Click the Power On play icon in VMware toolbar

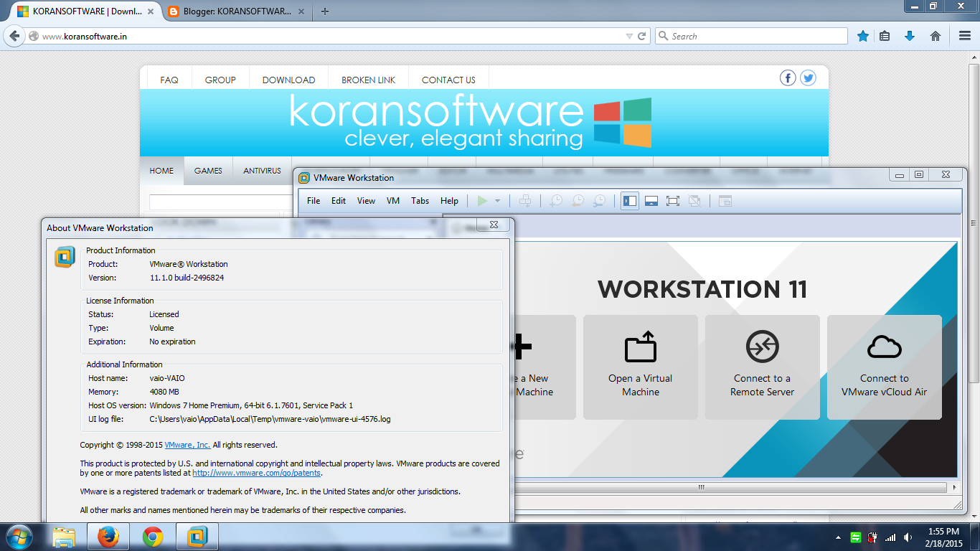point(482,201)
